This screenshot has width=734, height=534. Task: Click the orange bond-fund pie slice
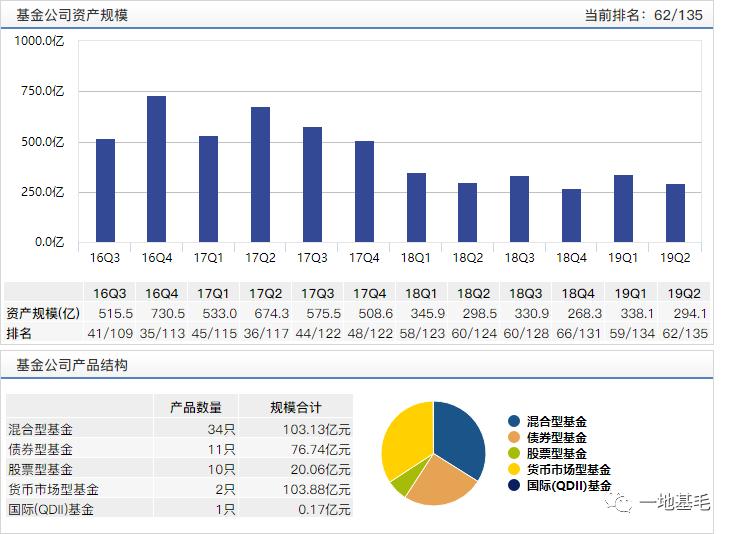(440, 482)
